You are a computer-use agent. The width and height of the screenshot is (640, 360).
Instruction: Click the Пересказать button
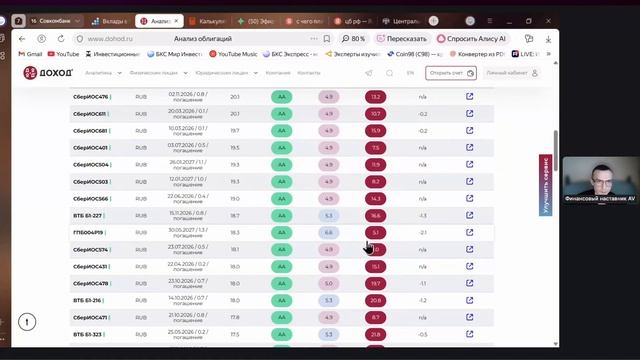402,39
